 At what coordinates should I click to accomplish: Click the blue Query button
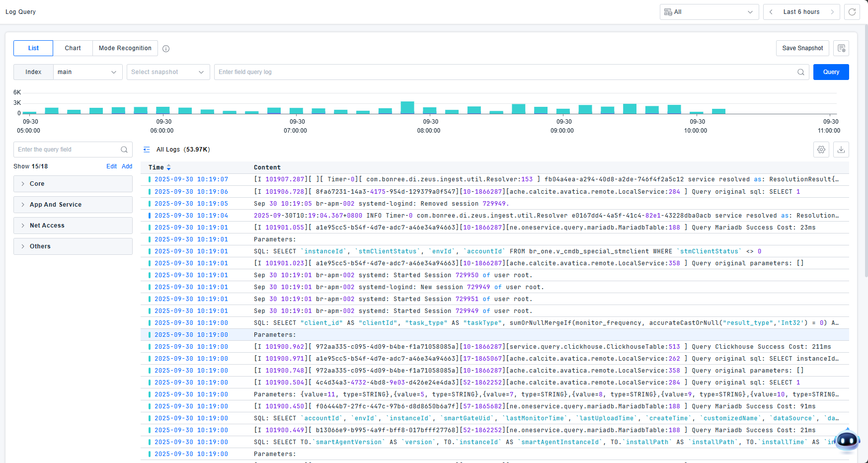pyautogui.click(x=831, y=72)
